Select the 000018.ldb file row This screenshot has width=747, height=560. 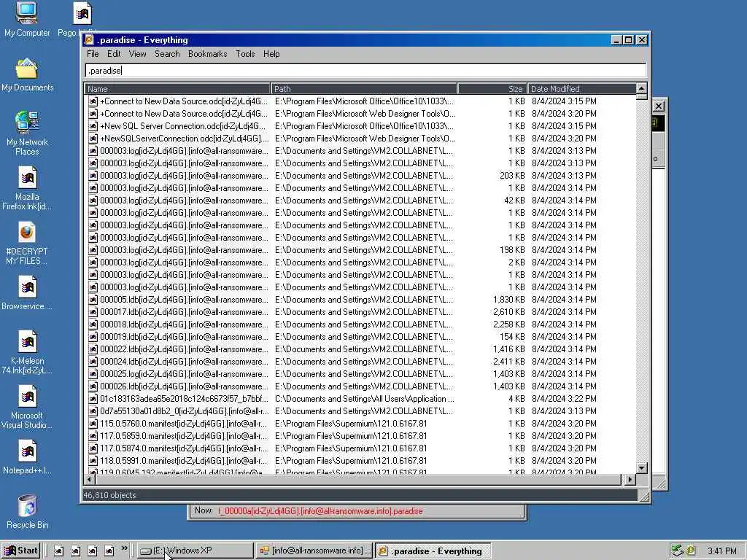click(360, 324)
